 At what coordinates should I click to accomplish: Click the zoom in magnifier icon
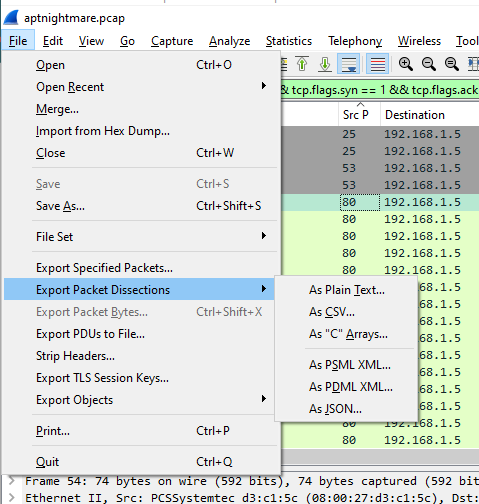tap(406, 64)
